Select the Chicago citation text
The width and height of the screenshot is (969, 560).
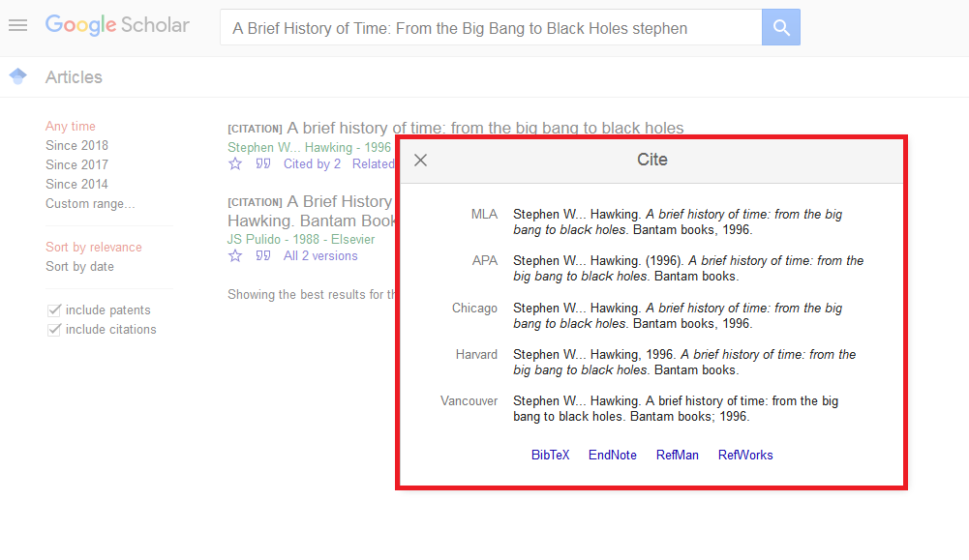[x=678, y=315]
